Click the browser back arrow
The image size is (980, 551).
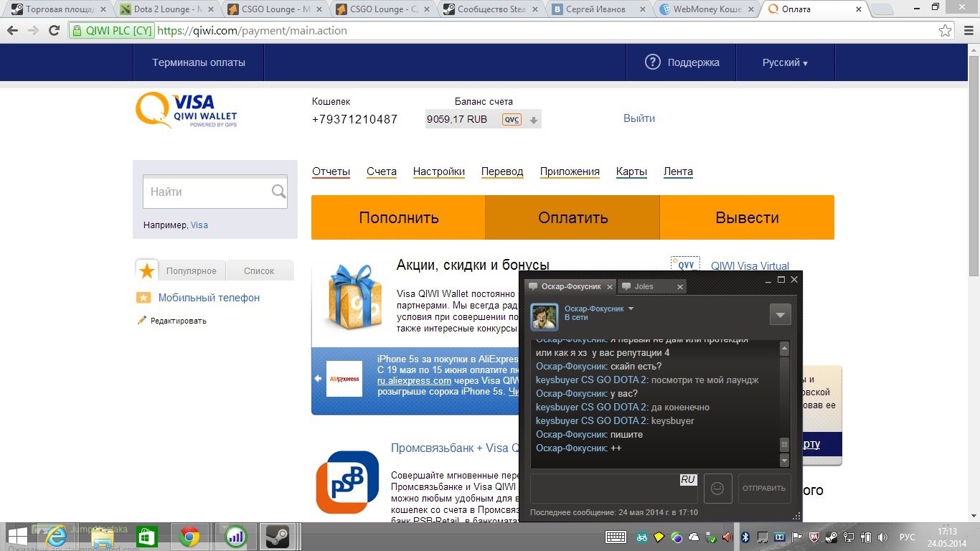(13, 31)
